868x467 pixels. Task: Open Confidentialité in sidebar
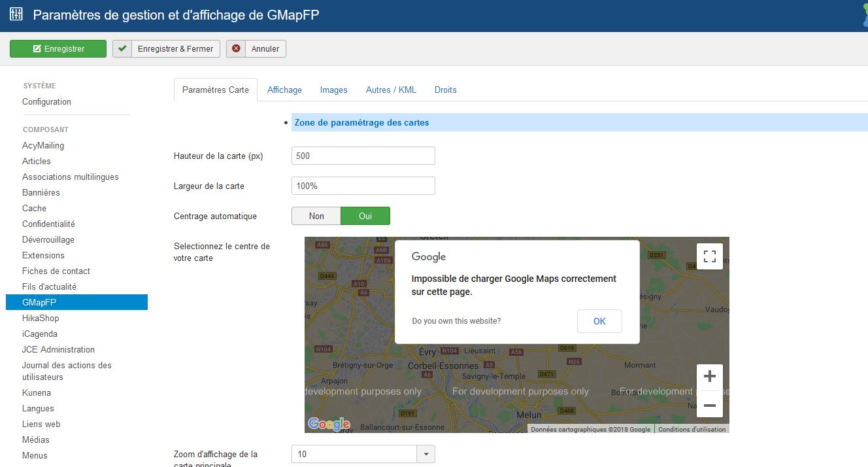(48, 224)
